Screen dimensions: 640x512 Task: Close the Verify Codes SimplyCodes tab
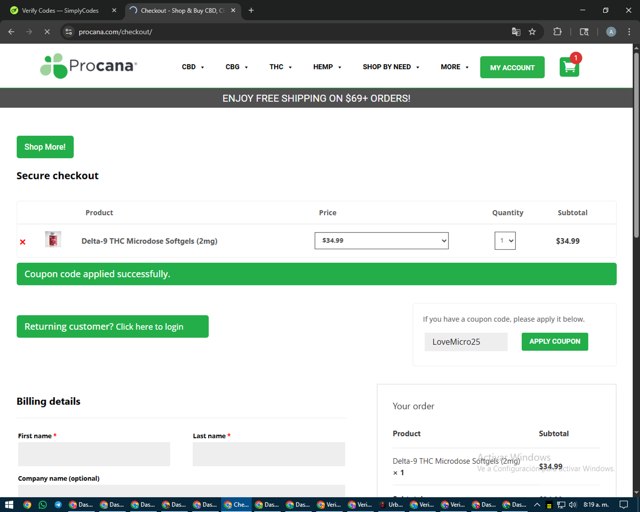tap(114, 10)
